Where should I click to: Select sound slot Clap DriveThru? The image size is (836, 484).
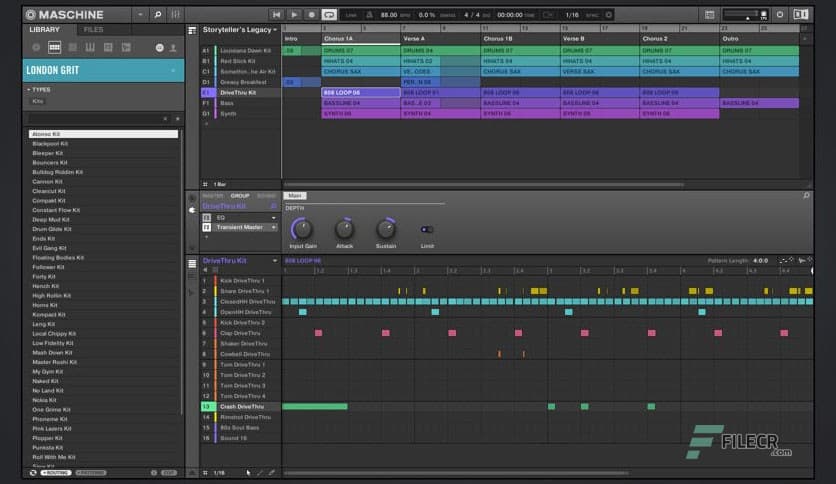tap(240, 333)
